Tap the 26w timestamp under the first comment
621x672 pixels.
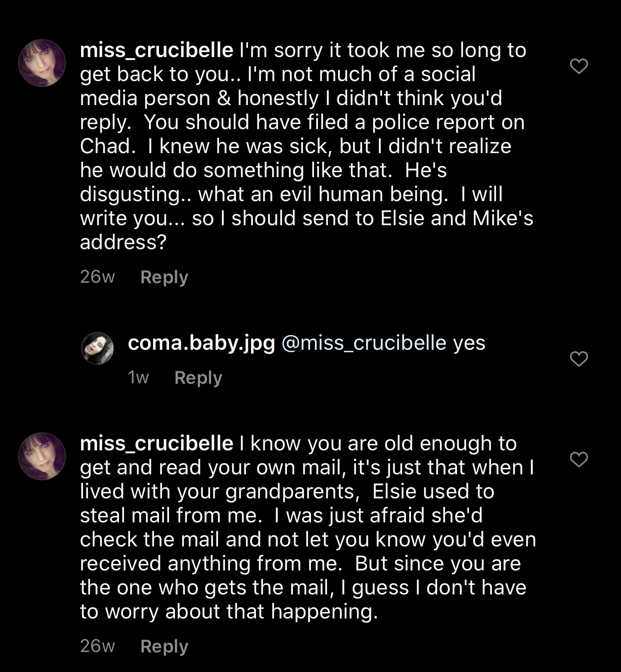(97, 277)
